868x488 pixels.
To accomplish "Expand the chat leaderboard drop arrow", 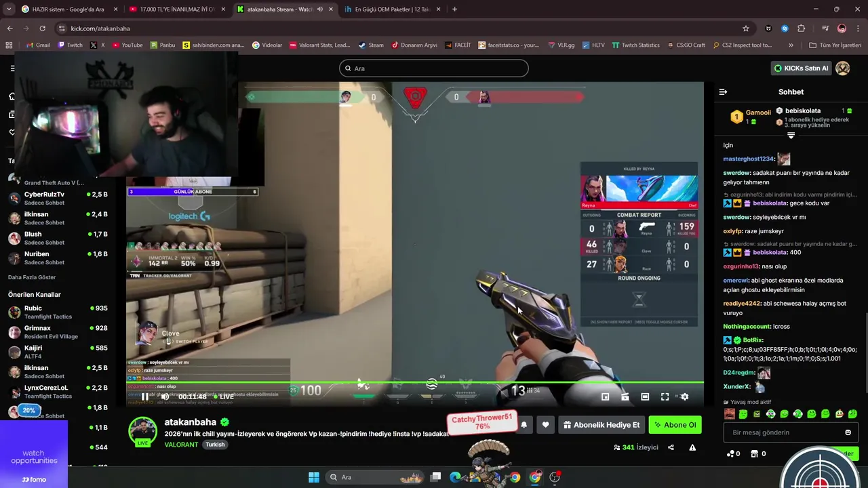I will (791, 136).
